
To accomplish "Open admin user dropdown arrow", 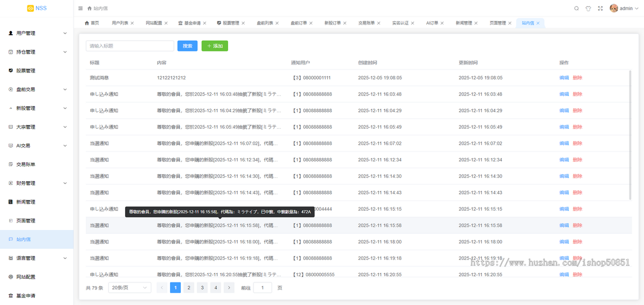I will pos(636,9).
